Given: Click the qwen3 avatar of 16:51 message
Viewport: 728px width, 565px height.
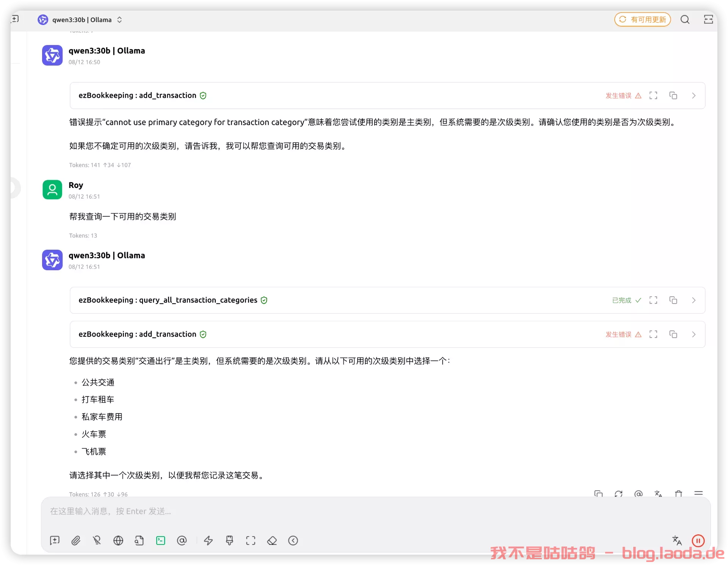Looking at the screenshot, I should pyautogui.click(x=52, y=260).
